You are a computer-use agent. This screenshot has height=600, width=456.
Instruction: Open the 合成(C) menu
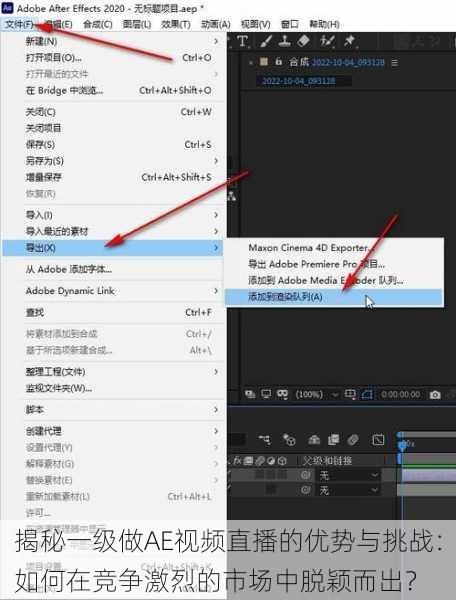tap(98, 24)
